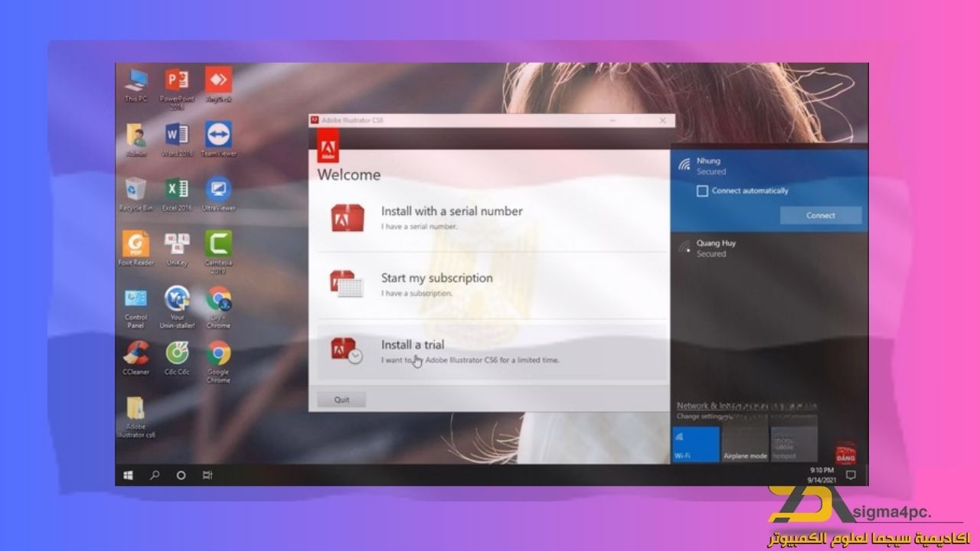This screenshot has height=551, width=980.
Task: Open the This PC desktop icon
Action: coord(136,84)
